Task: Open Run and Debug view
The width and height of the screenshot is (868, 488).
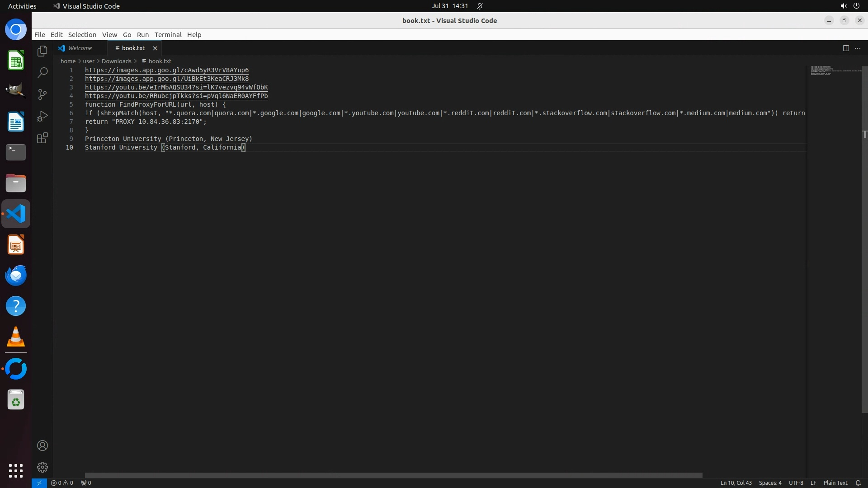Action: pyautogui.click(x=42, y=116)
